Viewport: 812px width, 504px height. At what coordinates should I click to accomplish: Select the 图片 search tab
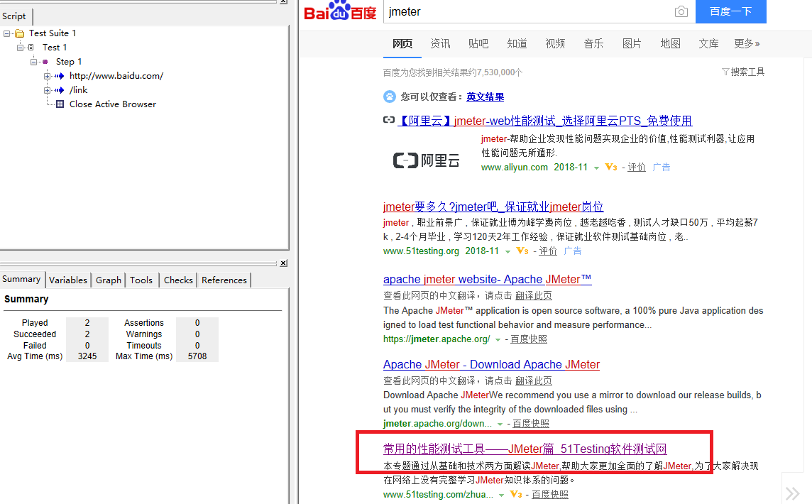point(632,43)
